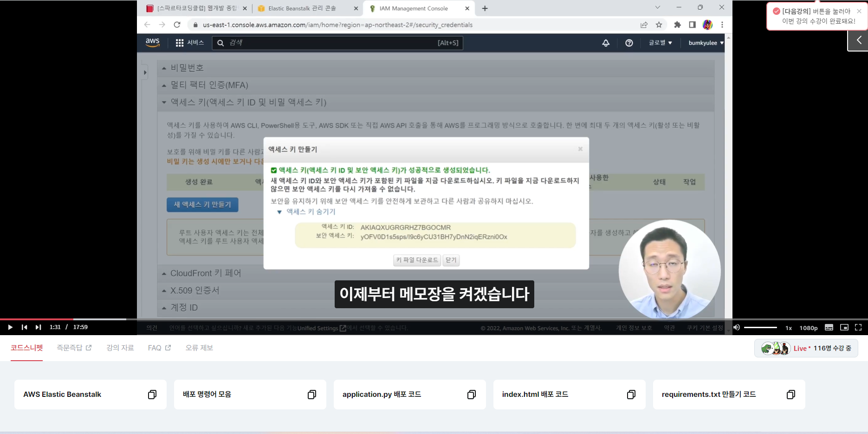Open the AWS 서비스 grid menu
The height and width of the screenshot is (434, 868).
coord(189,43)
